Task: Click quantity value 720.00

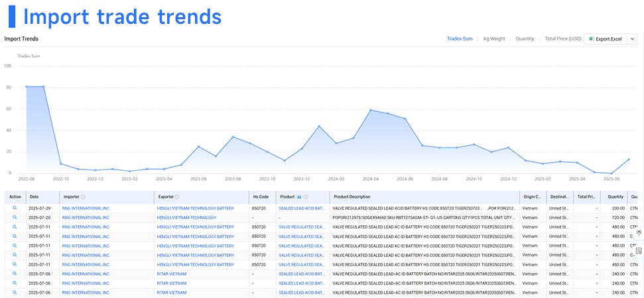Action: (617, 218)
